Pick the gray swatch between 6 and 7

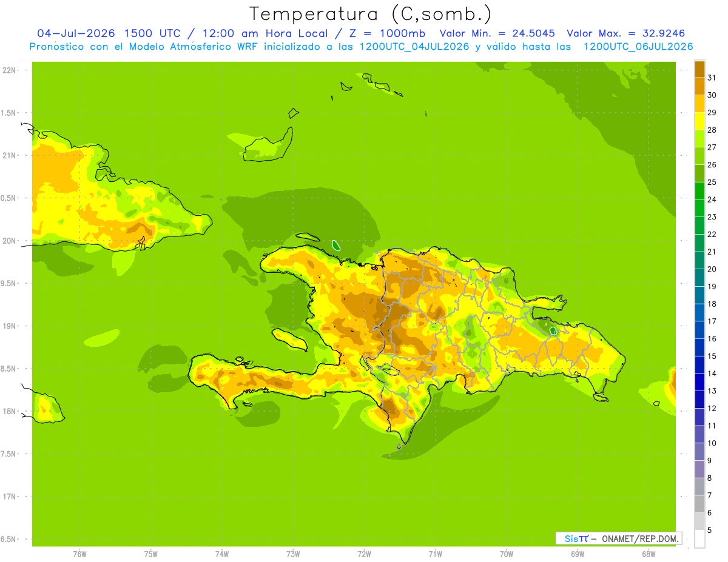[x=699, y=504]
